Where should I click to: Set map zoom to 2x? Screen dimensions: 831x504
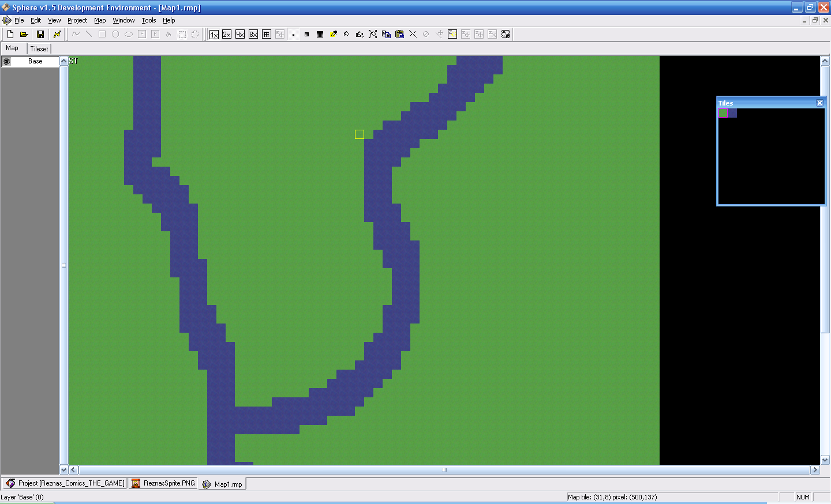[226, 34]
